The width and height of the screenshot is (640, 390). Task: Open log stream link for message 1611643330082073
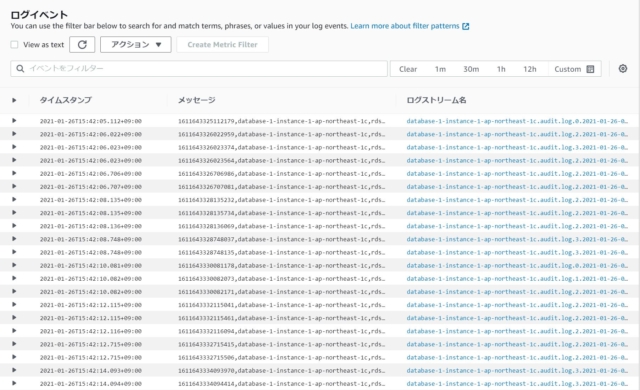pos(517,279)
